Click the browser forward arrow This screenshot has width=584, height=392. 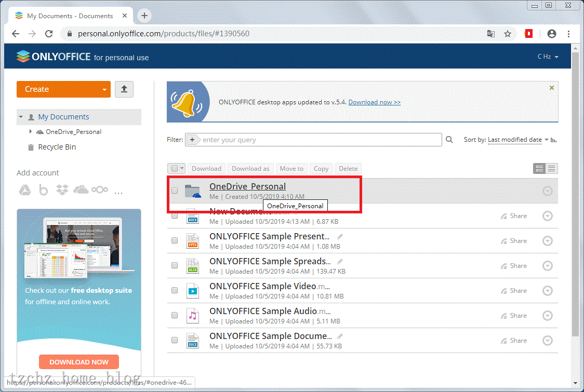pyautogui.click(x=32, y=34)
